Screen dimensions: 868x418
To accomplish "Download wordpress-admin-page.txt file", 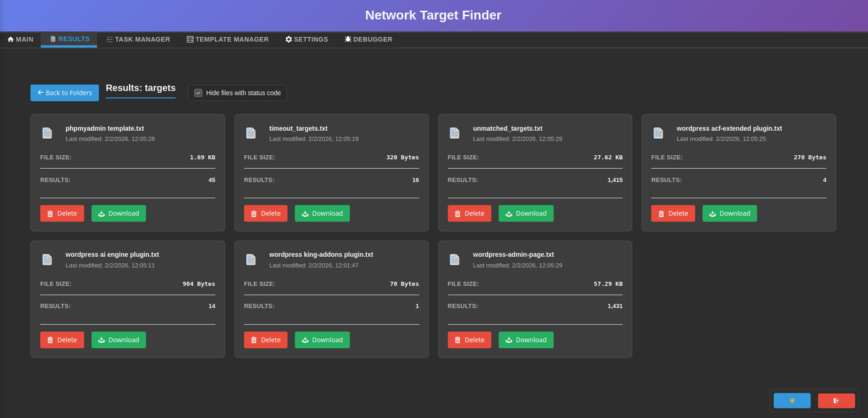I will coord(526,340).
